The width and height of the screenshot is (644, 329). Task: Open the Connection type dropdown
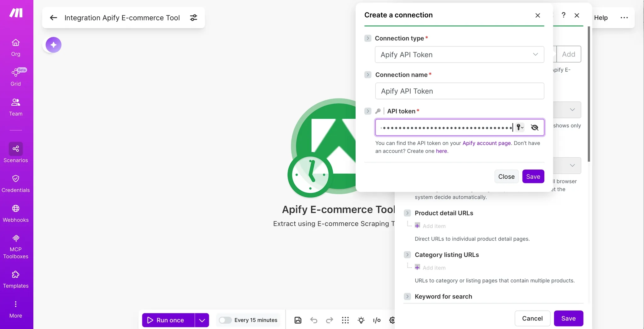point(459,54)
